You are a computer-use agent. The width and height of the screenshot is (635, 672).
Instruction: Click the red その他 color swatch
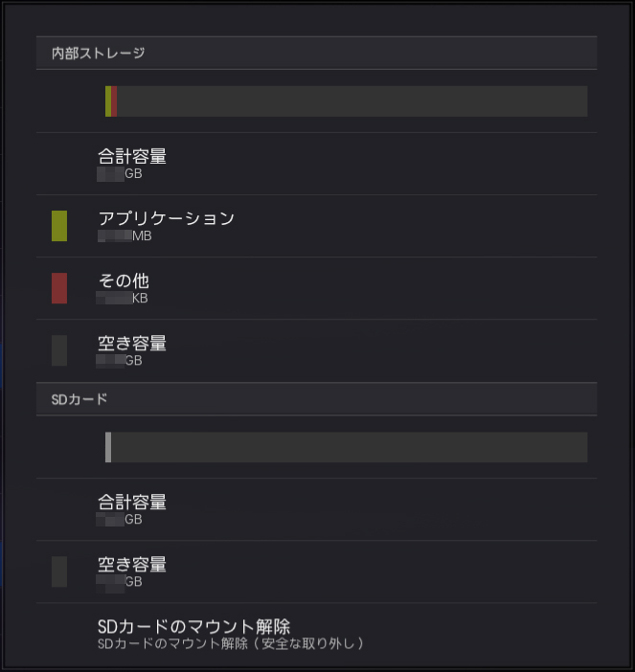(x=59, y=288)
